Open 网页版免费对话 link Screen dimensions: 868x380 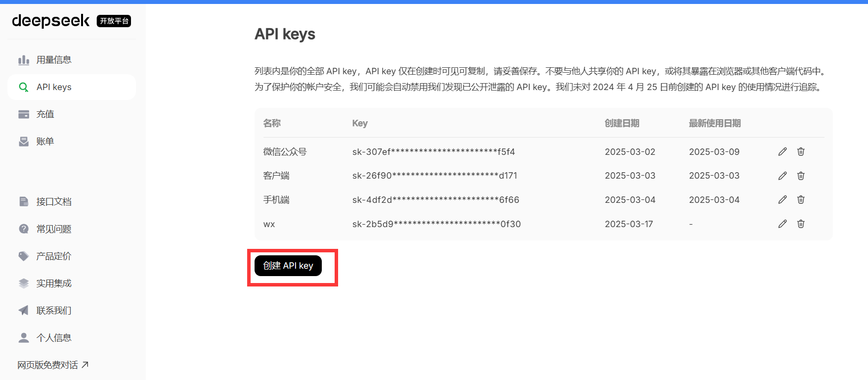(x=53, y=365)
